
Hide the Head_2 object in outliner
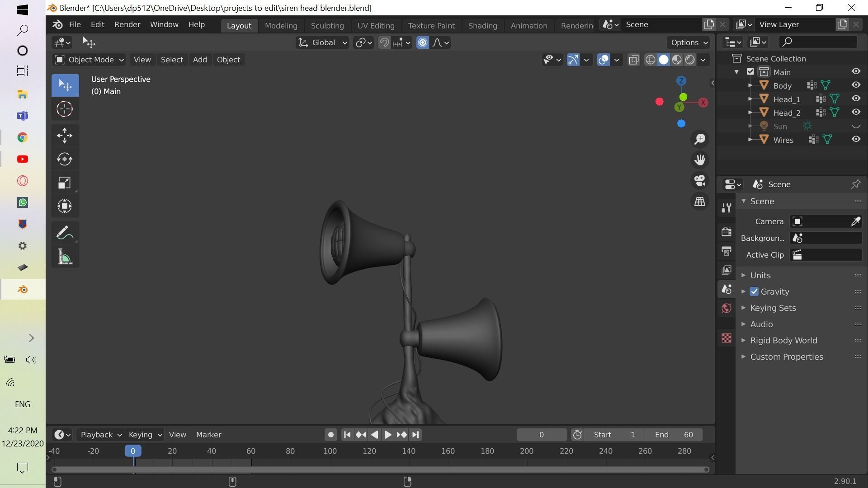tap(856, 112)
